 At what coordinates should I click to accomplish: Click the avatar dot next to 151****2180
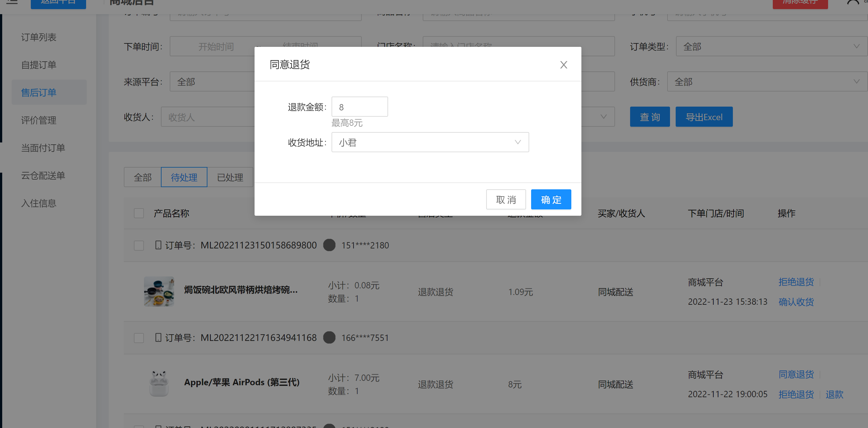coord(329,245)
